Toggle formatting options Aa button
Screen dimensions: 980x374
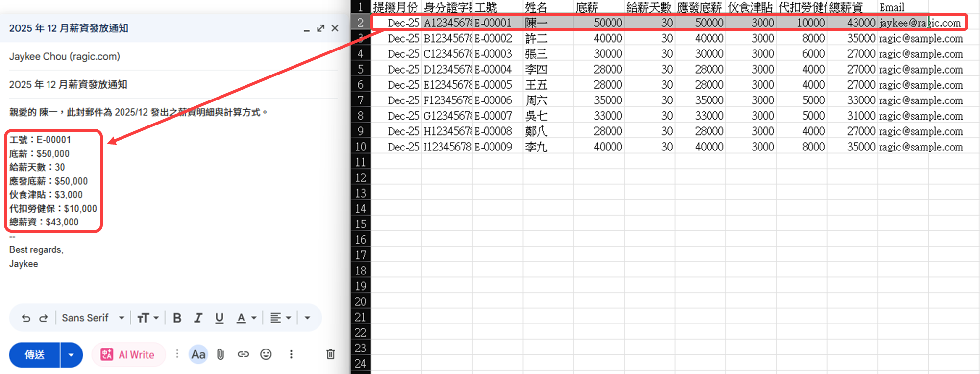coord(198,354)
